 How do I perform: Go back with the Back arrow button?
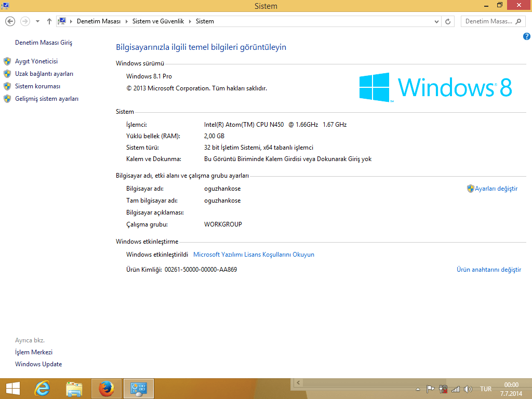coord(10,21)
